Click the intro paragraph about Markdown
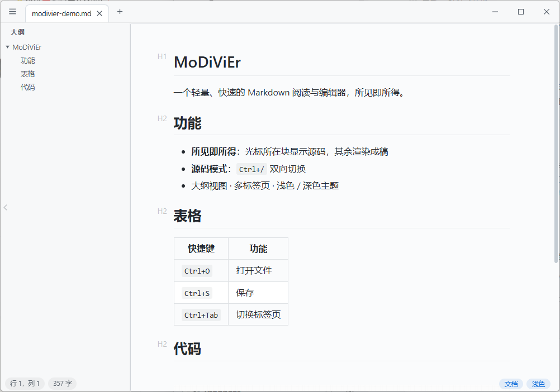The width and height of the screenshot is (560, 392). pos(290,93)
